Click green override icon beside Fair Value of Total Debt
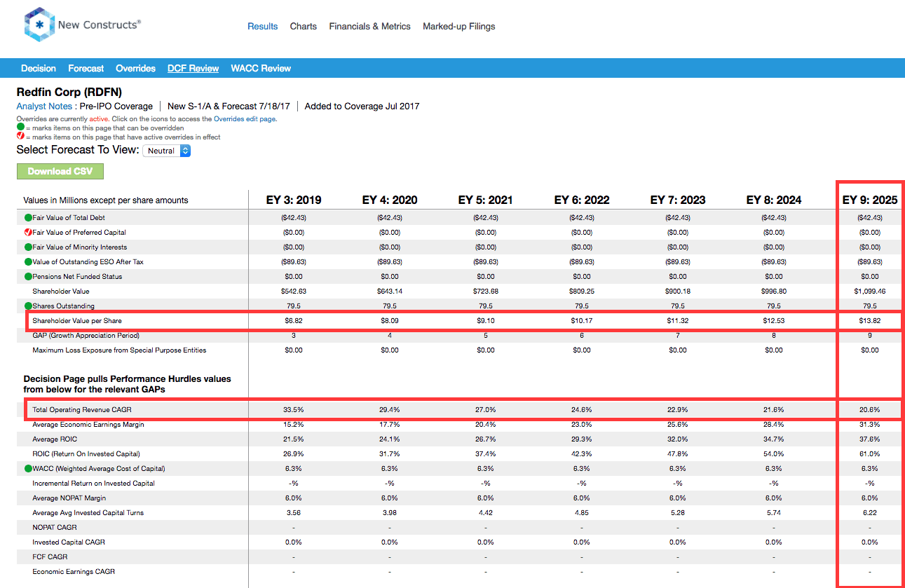The image size is (905, 588). coord(28,217)
